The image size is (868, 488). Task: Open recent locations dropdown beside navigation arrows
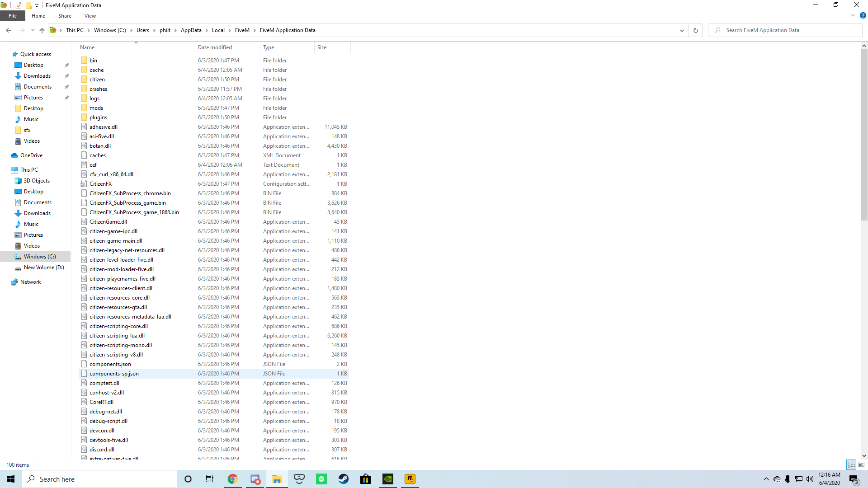(32, 30)
